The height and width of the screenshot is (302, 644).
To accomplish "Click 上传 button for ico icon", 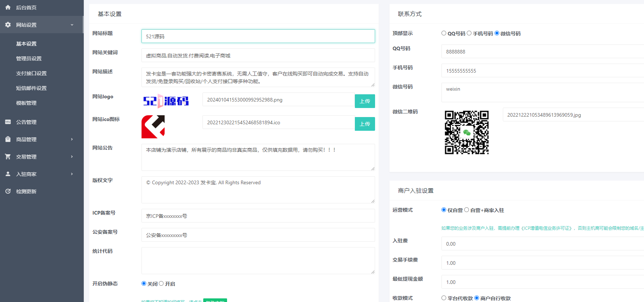I will (x=365, y=124).
